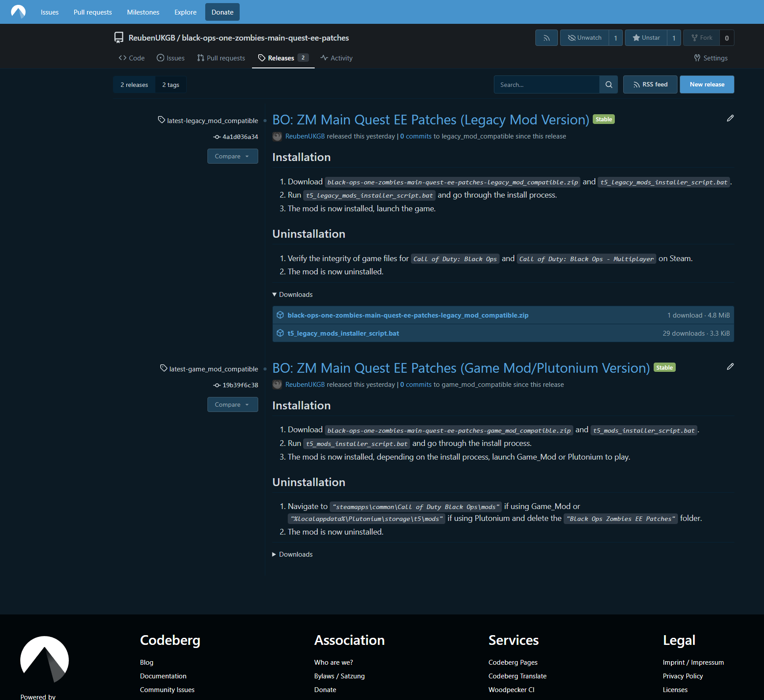Open the watchers count next to Unwatch
This screenshot has width=764, height=700.
click(x=616, y=38)
